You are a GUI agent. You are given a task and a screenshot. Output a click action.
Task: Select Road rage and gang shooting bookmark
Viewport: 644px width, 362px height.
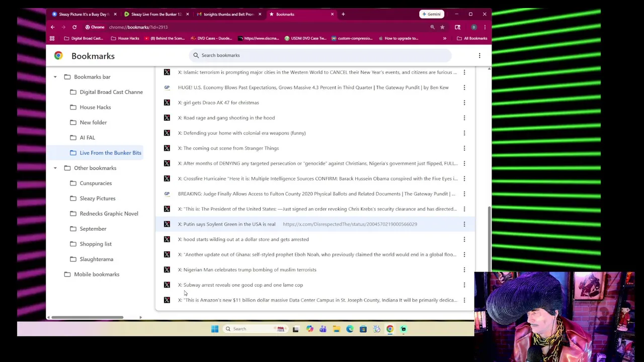coord(315,118)
